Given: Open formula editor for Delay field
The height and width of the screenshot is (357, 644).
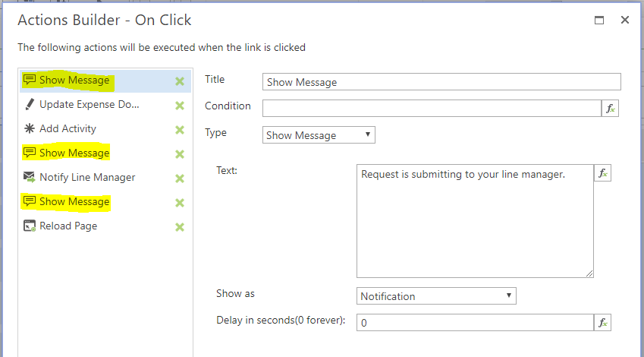Looking at the screenshot, I should coord(602,323).
